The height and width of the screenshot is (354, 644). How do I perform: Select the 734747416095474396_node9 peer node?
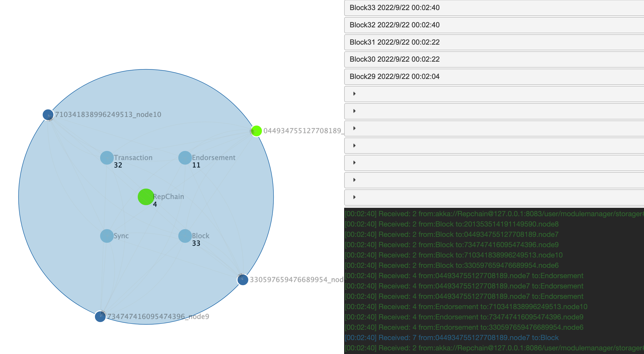tap(100, 317)
